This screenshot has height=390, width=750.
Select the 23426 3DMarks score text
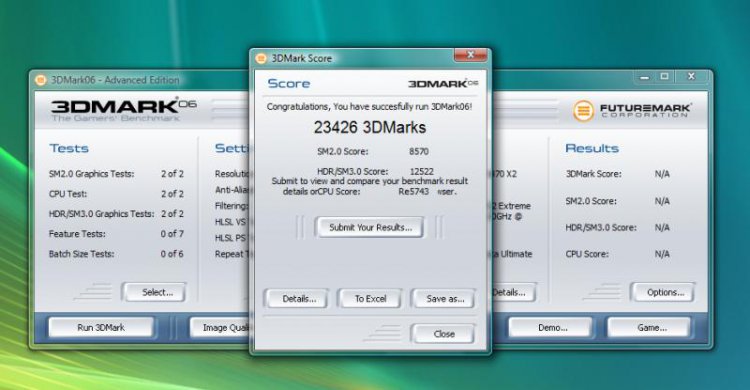pos(370,127)
